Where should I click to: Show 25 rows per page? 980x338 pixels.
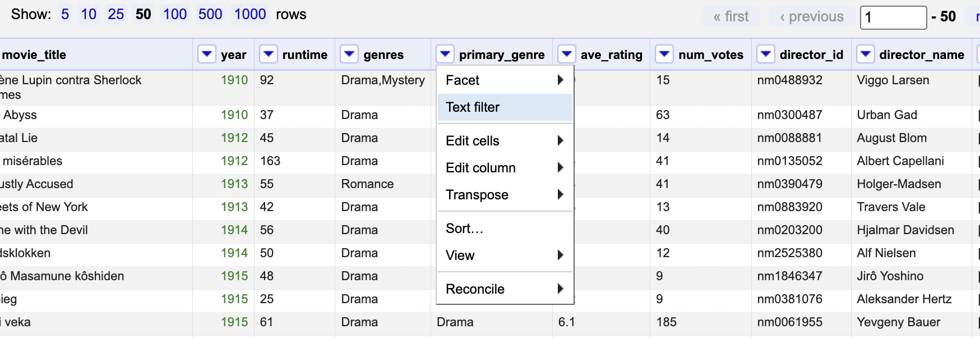(116, 15)
